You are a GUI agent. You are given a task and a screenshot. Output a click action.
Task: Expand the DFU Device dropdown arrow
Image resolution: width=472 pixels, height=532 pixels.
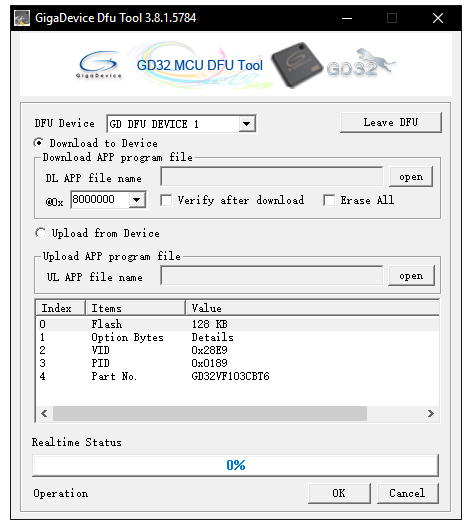(247, 124)
